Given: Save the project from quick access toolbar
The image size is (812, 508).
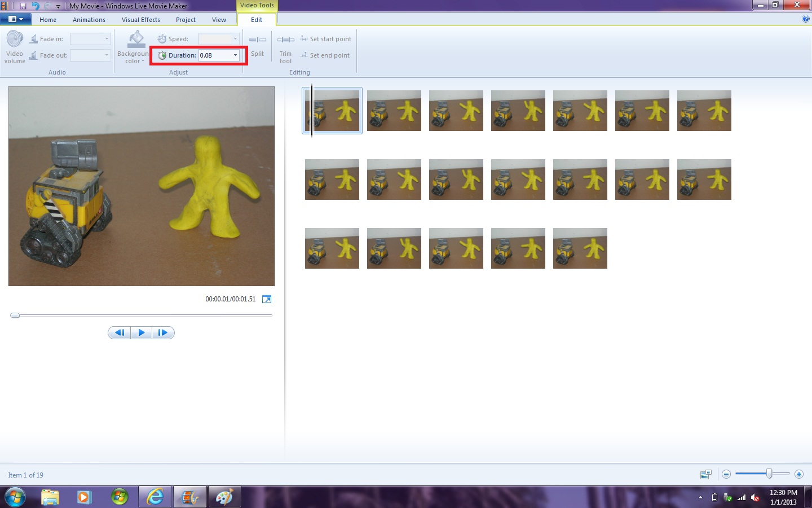Looking at the screenshot, I should click(23, 6).
